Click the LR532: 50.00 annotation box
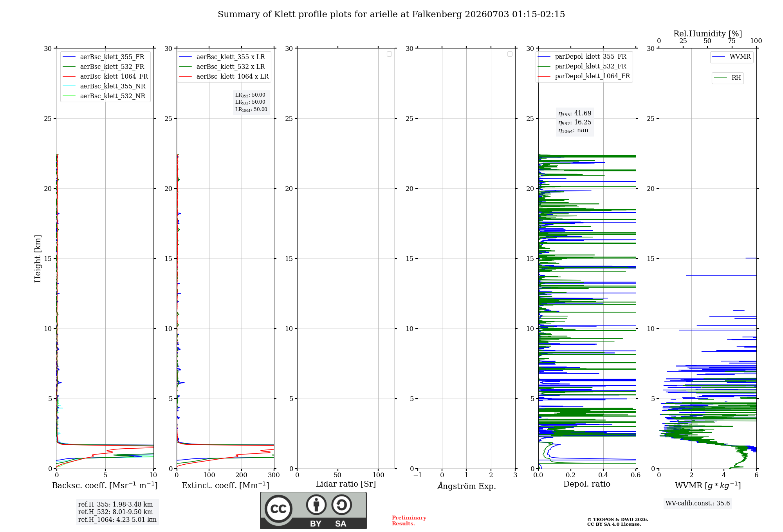This screenshot has height=532, width=783. coord(250,102)
